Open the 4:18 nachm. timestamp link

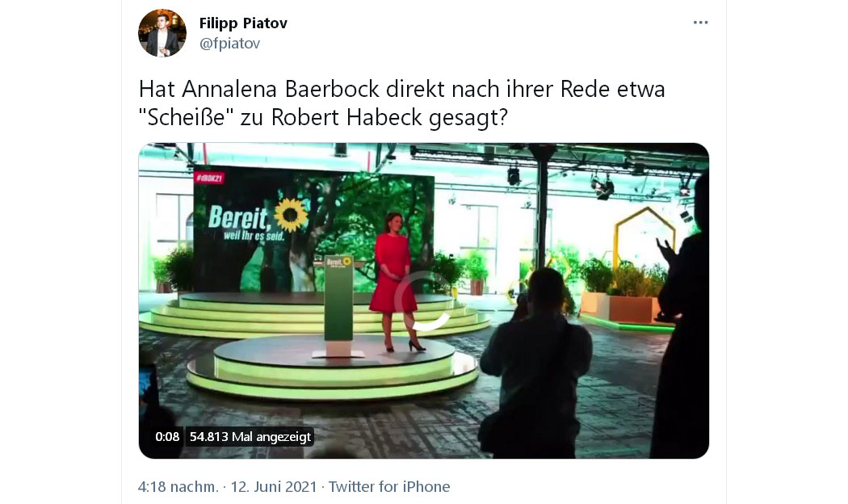[178, 486]
